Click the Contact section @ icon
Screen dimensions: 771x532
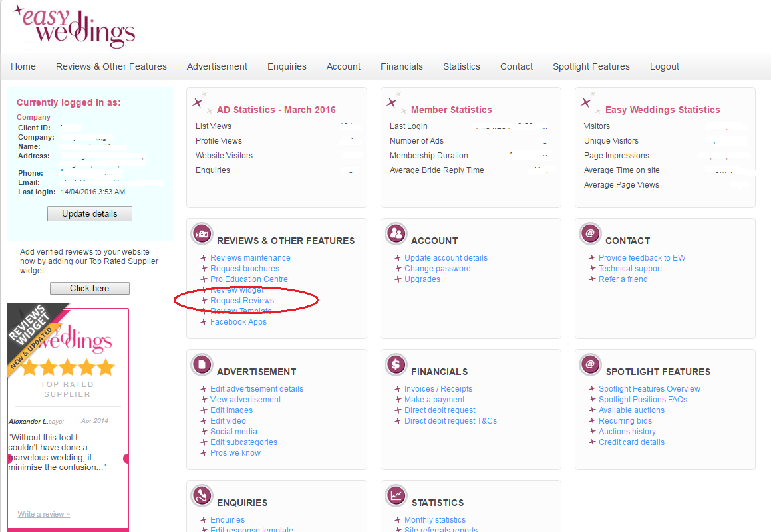pos(590,233)
